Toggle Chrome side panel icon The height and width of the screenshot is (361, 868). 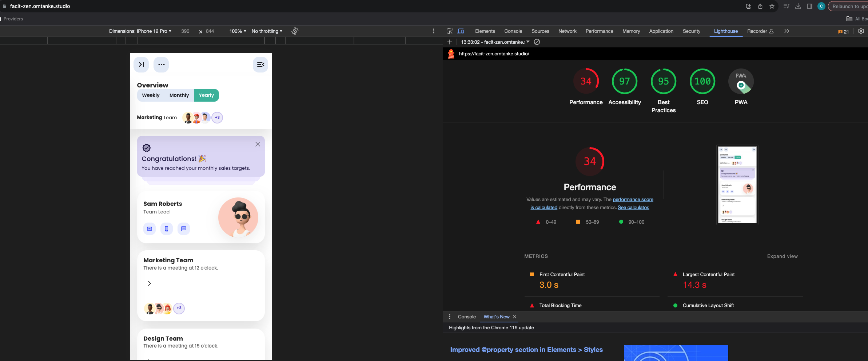coord(809,6)
